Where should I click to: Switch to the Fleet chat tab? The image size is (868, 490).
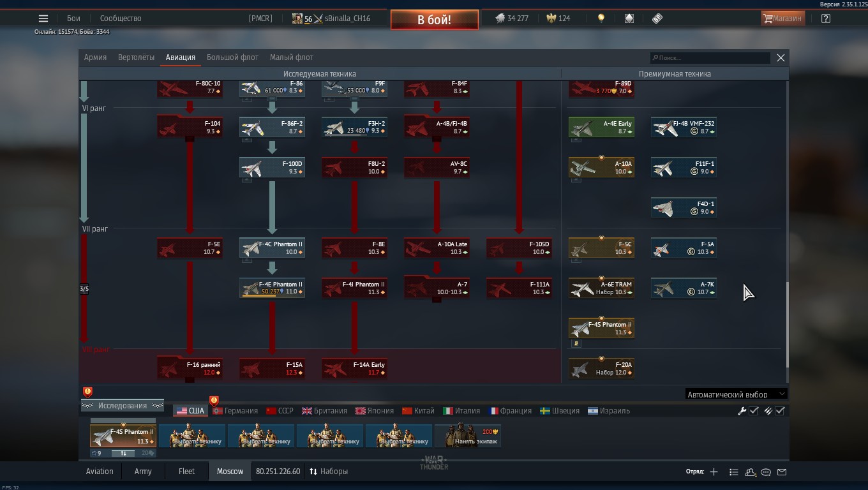(186, 471)
